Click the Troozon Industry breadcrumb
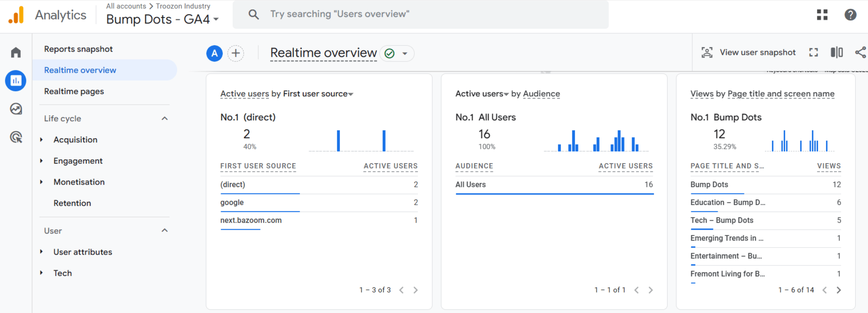868x313 pixels. point(183,6)
